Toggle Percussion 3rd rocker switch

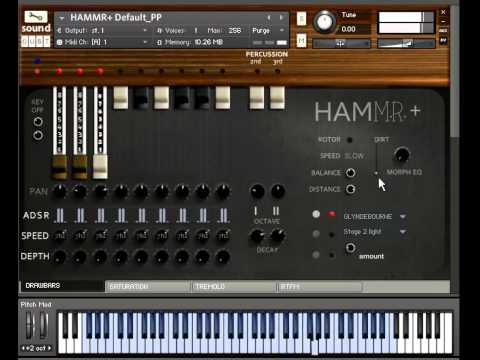[x=277, y=98]
